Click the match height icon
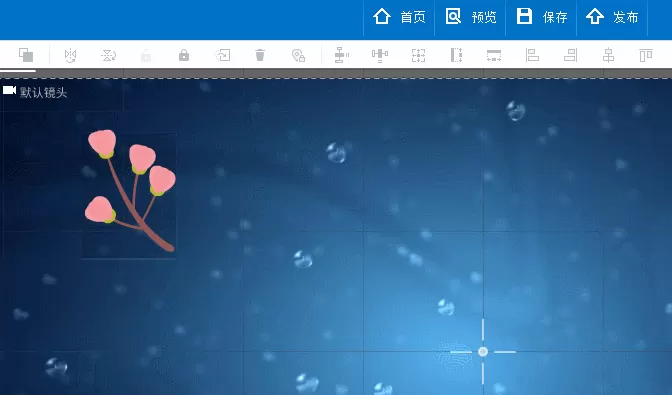The image size is (672, 395). [456, 55]
